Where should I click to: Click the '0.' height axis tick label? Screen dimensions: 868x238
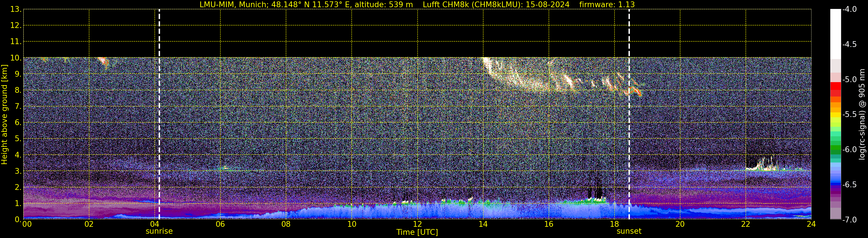point(18,220)
